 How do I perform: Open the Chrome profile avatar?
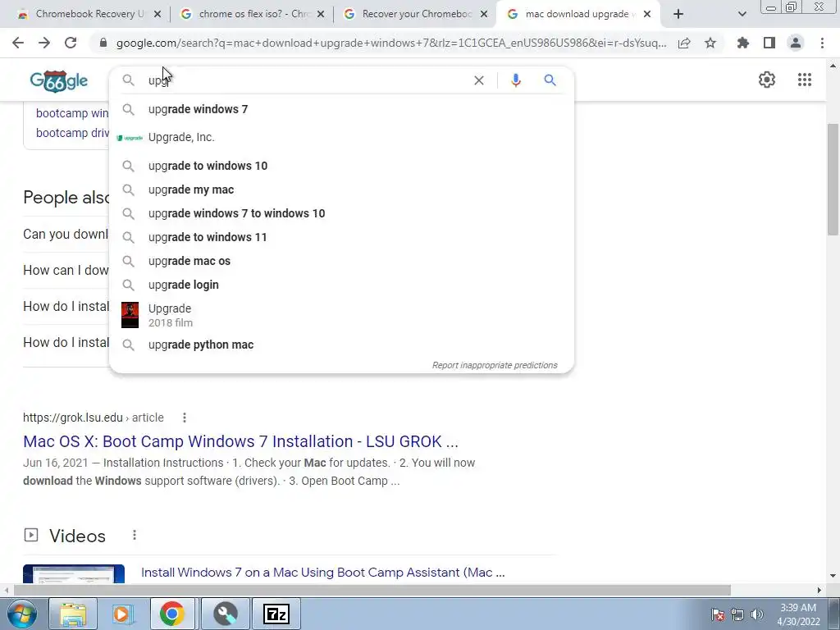coord(796,43)
